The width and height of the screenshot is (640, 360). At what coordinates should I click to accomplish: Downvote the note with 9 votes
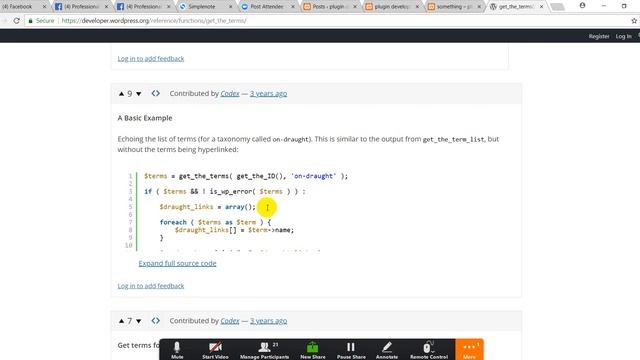(x=139, y=94)
